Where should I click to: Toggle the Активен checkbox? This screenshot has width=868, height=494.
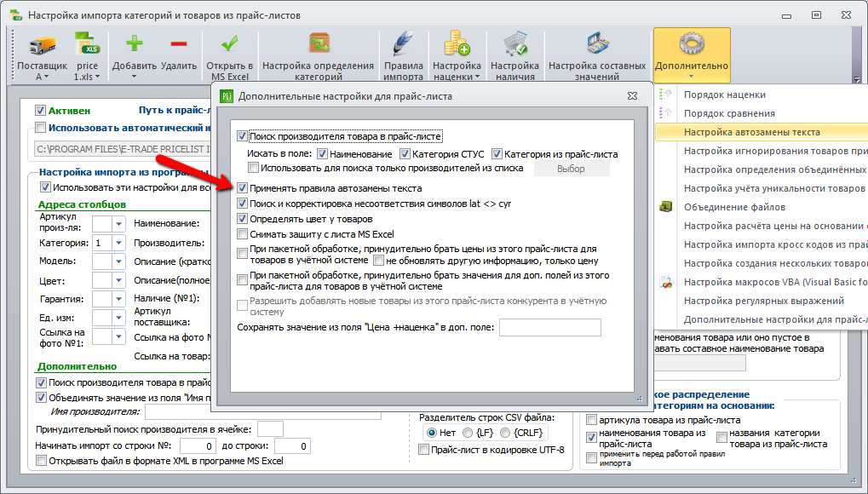click(x=40, y=111)
